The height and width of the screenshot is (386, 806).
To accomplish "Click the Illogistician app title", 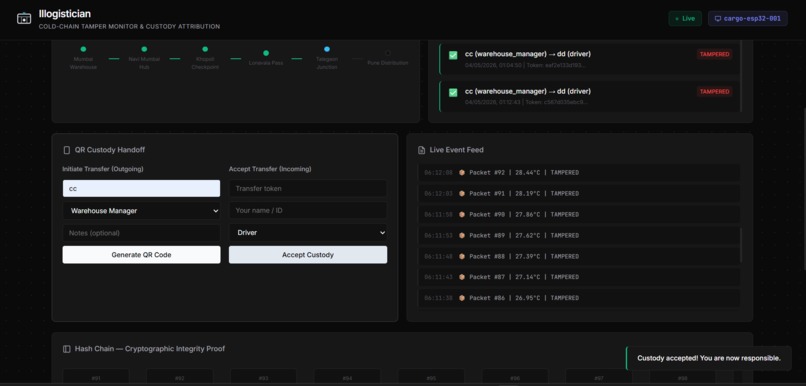I will (65, 14).
